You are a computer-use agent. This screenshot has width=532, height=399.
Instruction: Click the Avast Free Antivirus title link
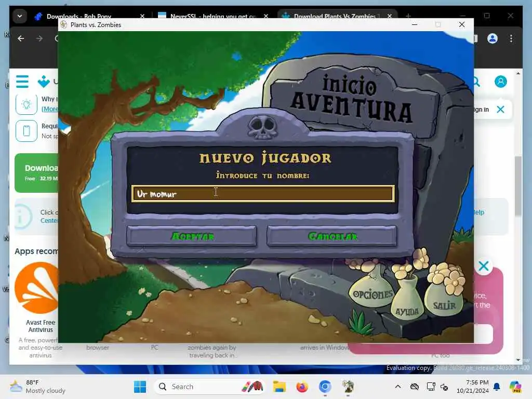(41, 326)
